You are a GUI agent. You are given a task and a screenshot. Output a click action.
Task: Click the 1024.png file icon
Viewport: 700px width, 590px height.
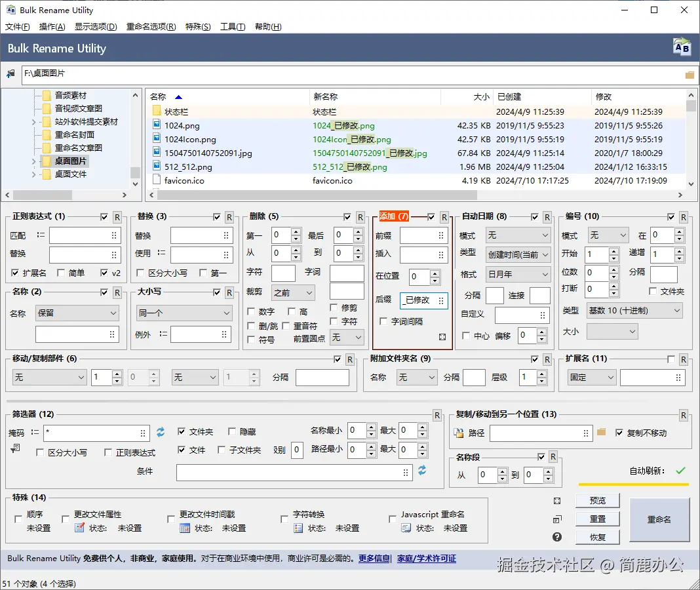point(157,125)
